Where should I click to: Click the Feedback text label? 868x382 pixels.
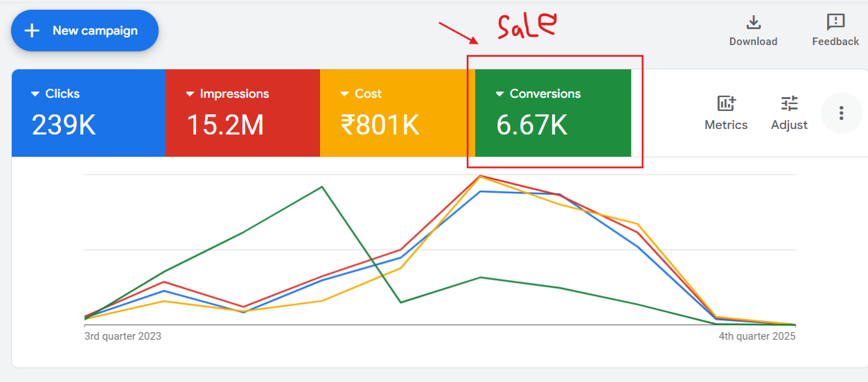coord(835,42)
